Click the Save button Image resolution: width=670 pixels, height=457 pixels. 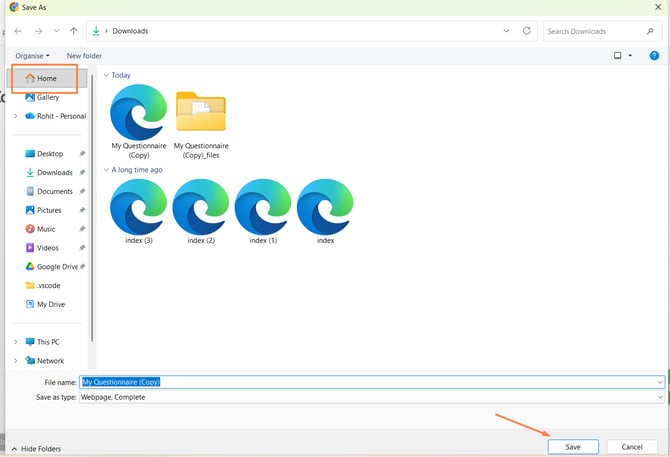(x=573, y=447)
